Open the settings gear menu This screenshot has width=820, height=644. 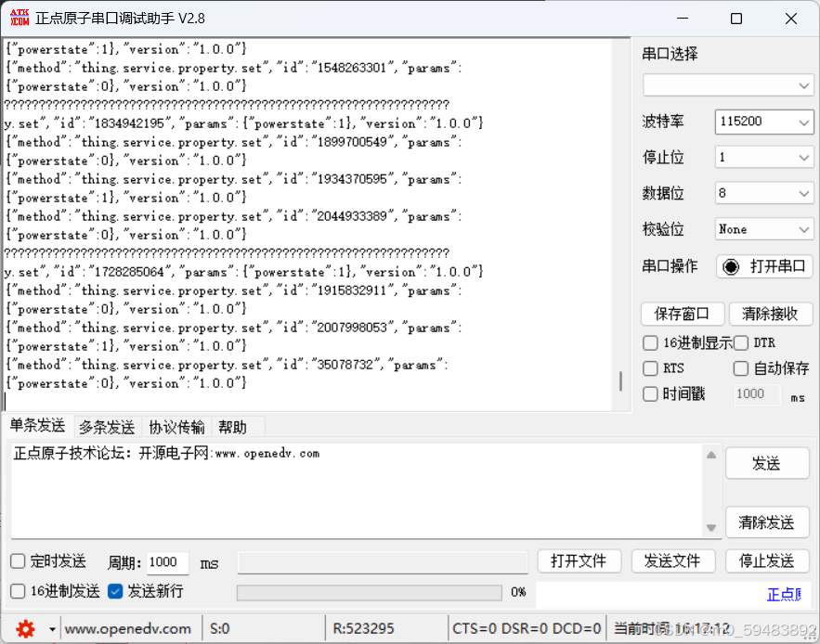click(25, 628)
